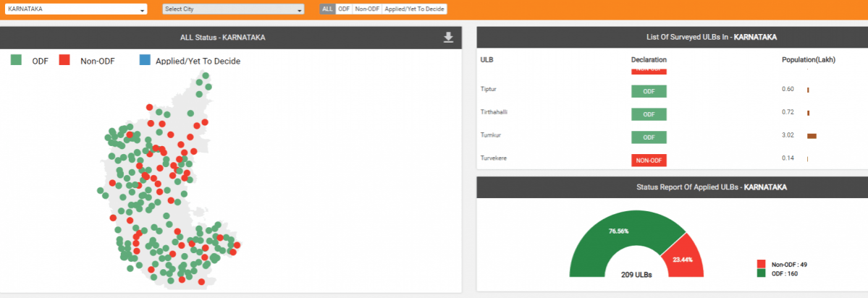Viewport: 868px width, 298px height.
Task: Expand the Select City dropdown
Action: point(232,9)
